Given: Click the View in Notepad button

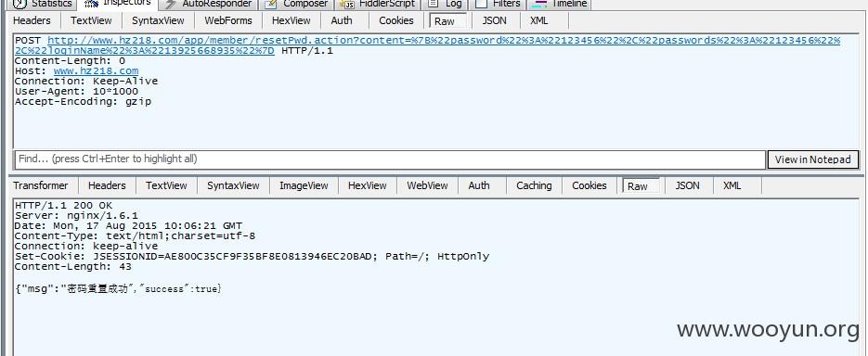Looking at the screenshot, I should (812, 159).
